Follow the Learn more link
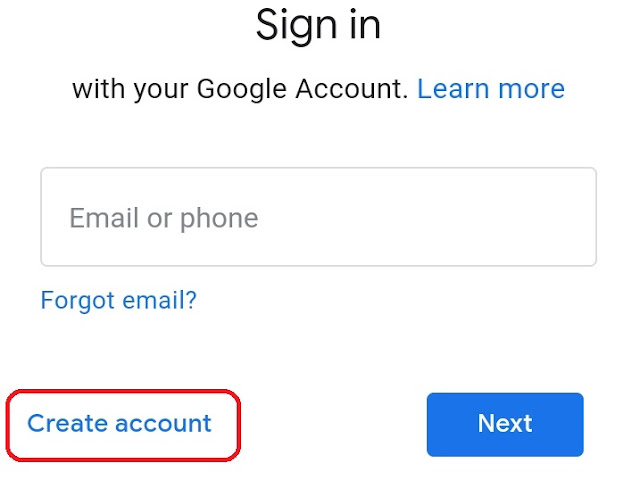This screenshot has height=480, width=640. click(x=491, y=89)
